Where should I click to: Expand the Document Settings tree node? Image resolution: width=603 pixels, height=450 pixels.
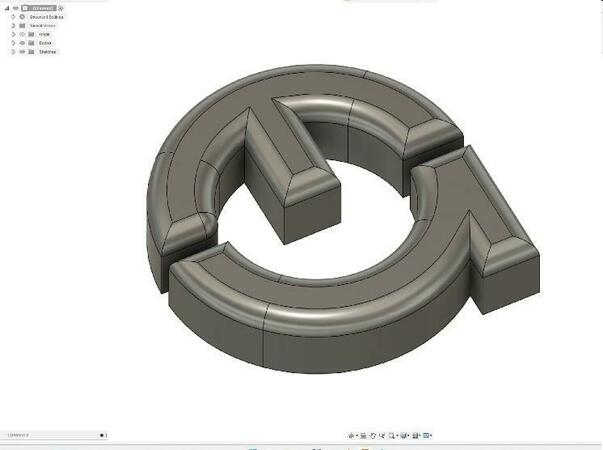(x=13, y=17)
